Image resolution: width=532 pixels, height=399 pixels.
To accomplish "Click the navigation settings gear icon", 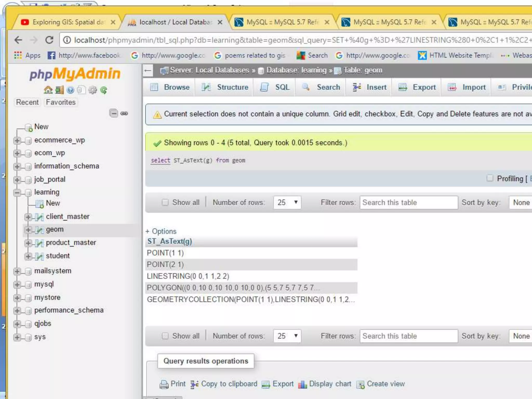I will coord(92,90).
